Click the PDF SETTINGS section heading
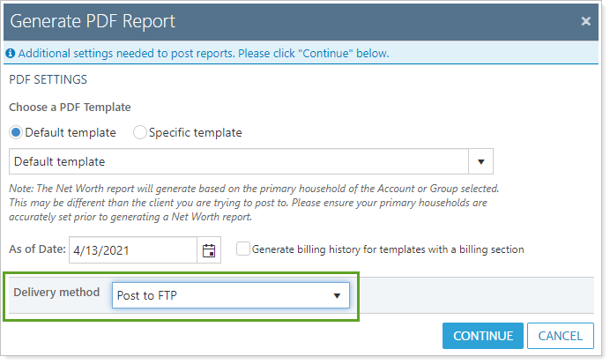 (x=48, y=79)
